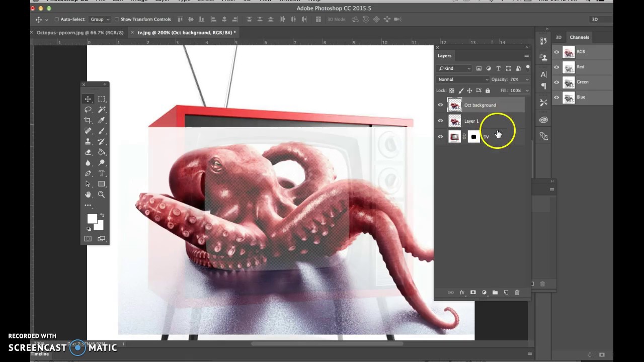The height and width of the screenshot is (362, 644).
Task: Lock layer position
Action: [x=469, y=90]
